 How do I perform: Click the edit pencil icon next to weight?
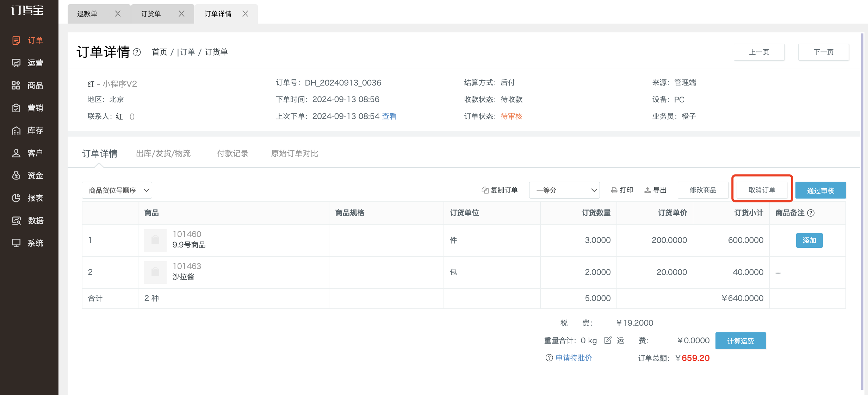[x=608, y=340]
